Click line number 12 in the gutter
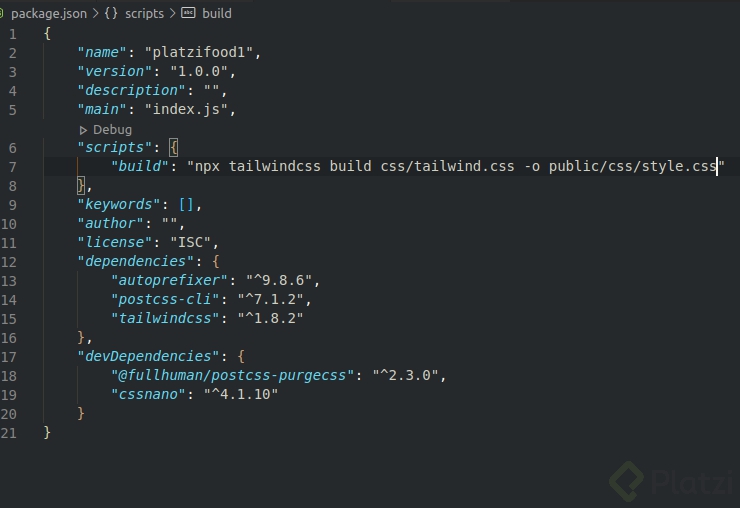Screen dimensions: 740x508 coord(9,262)
